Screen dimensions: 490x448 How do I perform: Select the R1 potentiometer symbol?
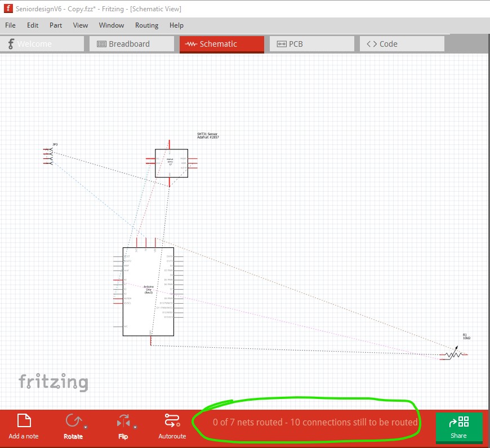pyautogui.click(x=453, y=354)
